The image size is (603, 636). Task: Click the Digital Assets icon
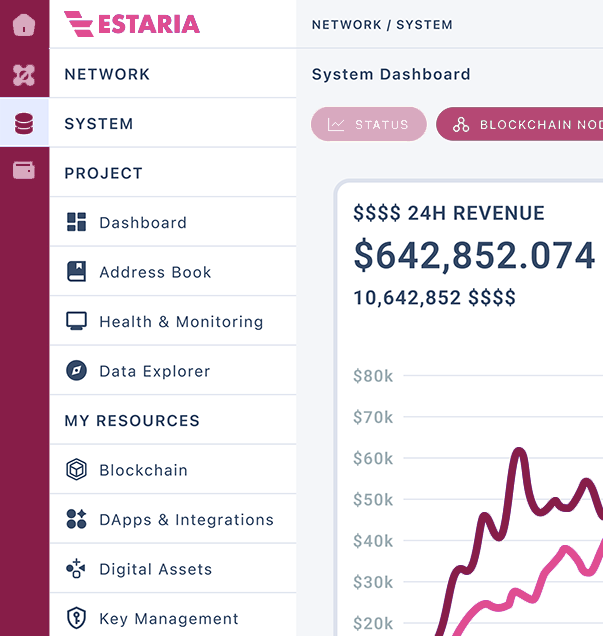[76, 568]
